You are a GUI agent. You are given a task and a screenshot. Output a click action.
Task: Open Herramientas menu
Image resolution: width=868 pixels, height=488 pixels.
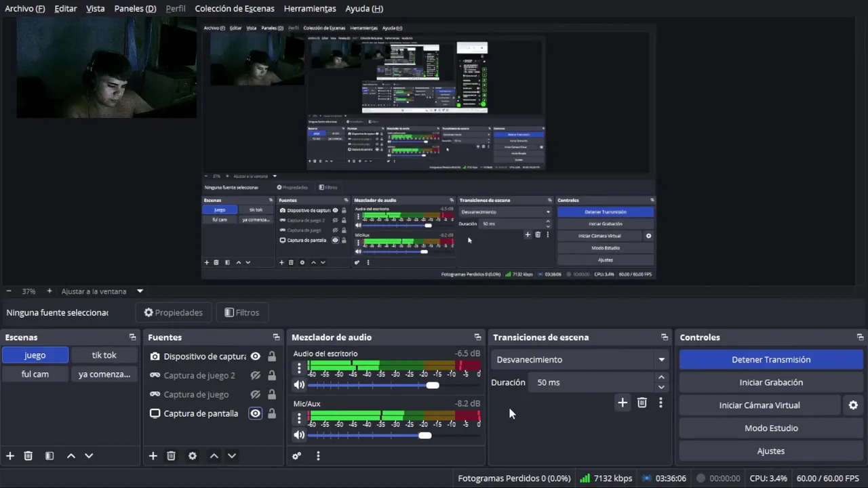pyautogui.click(x=310, y=8)
